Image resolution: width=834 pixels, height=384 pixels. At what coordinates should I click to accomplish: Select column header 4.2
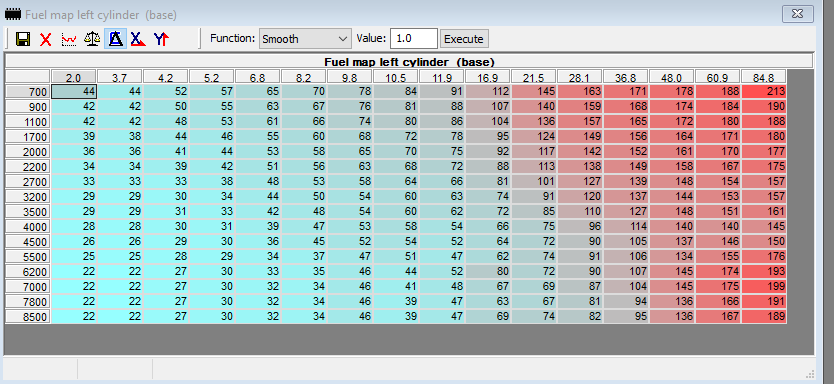tap(165, 78)
